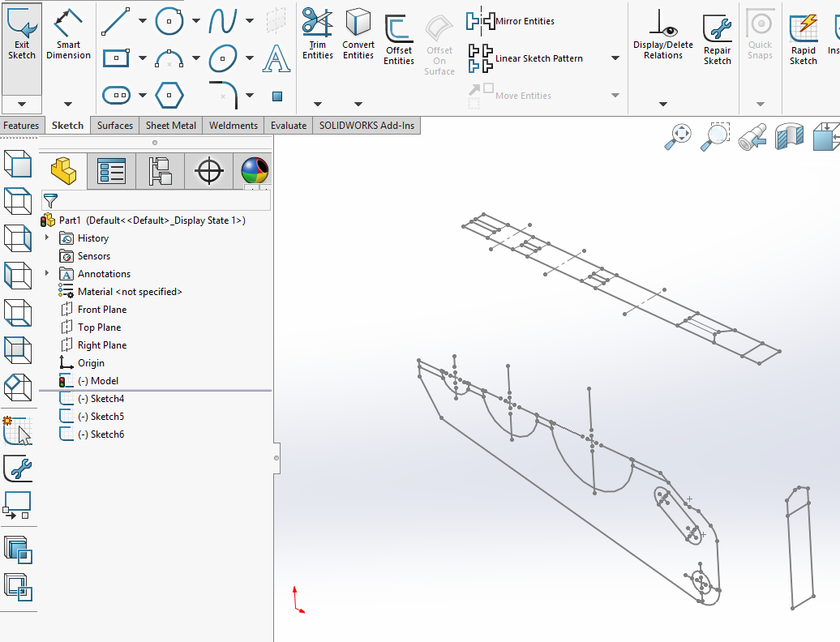Switch to the Sheet Metal tab
The image size is (840, 642).
point(171,126)
